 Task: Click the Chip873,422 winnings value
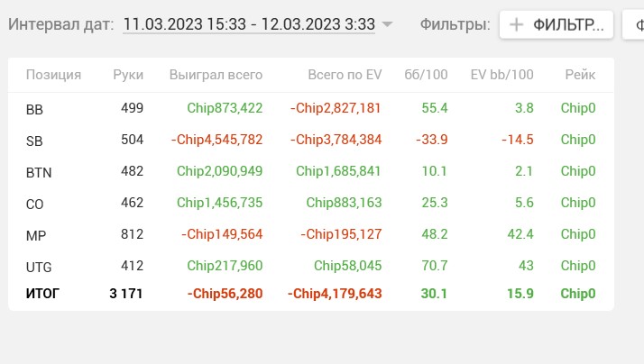225,108
